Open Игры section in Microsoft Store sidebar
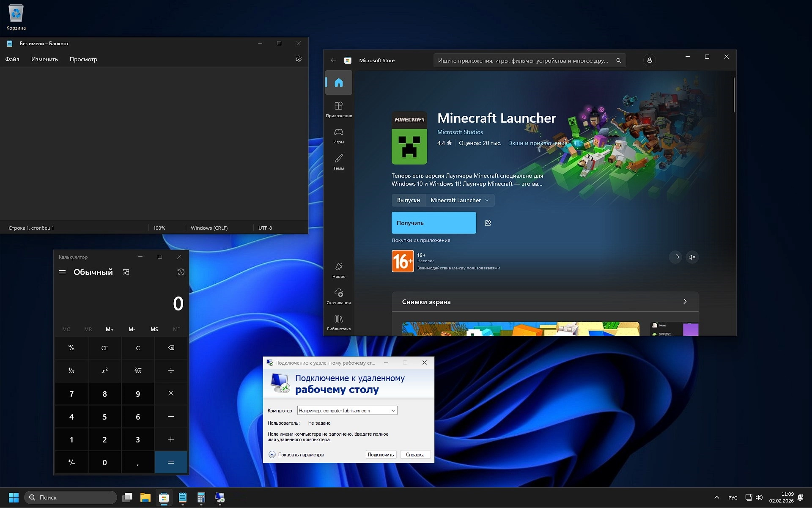 coord(338,135)
